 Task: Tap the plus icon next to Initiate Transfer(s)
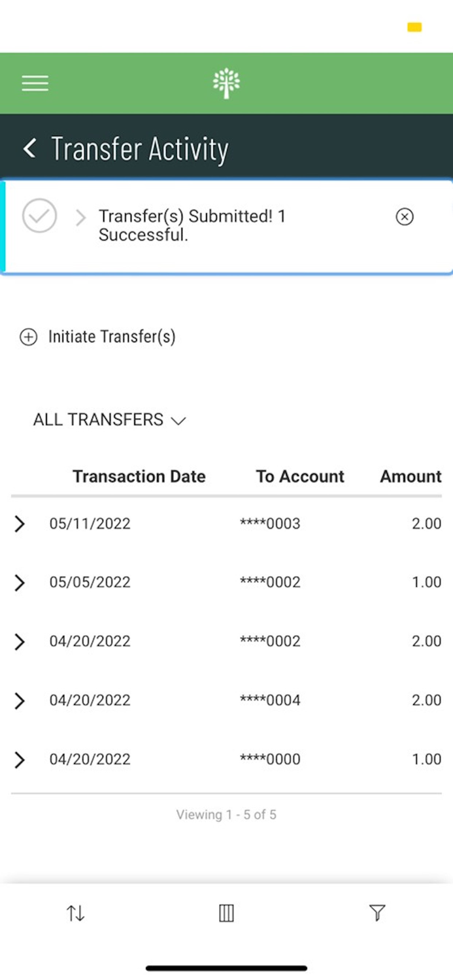[x=28, y=336]
